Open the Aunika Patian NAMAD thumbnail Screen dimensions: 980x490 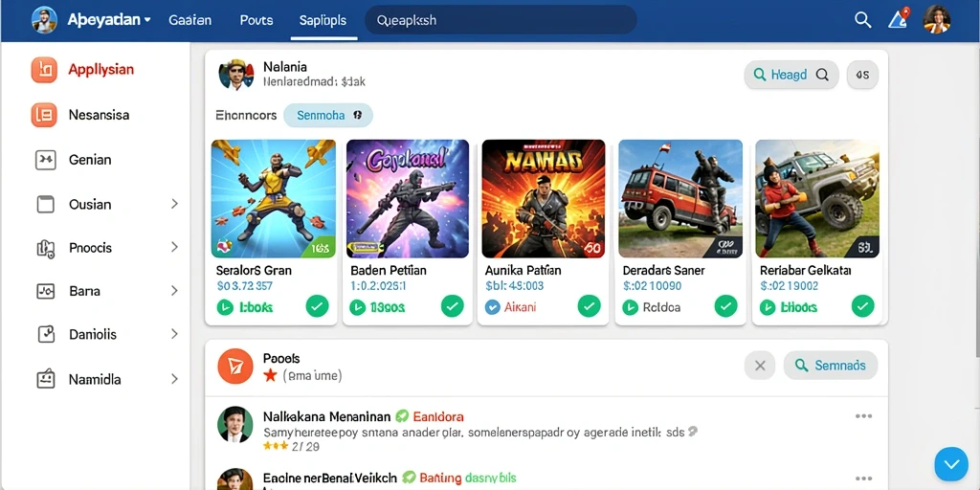coord(544,199)
